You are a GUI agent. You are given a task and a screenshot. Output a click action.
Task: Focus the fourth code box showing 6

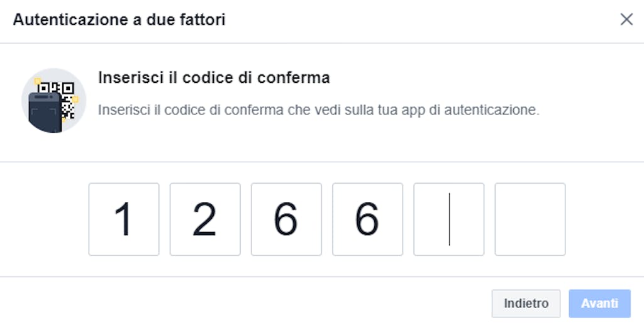[x=367, y=219]
